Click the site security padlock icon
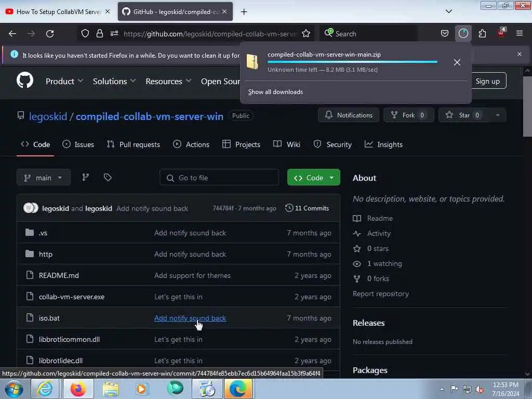This screenshot has width=532, height=399. pyautogui.click(x=99, y=33)
